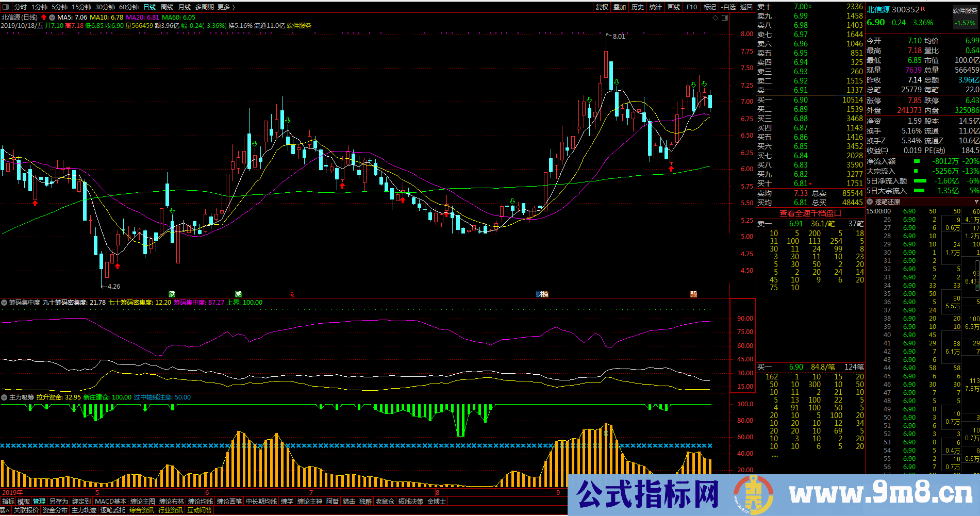Click the 跌 marker on the chart timeline
This screenshot has height=516, width=980.
(x=172, y=294)
